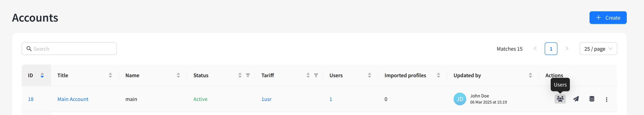Open Users for Main Account row

pyautogui.click(x=560, y=99)
